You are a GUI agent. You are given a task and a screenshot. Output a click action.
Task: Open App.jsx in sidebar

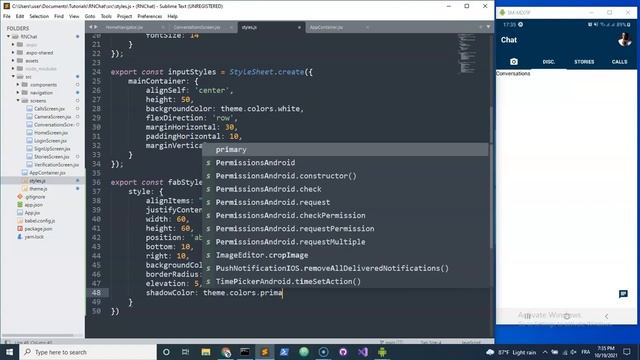(32, 213)
